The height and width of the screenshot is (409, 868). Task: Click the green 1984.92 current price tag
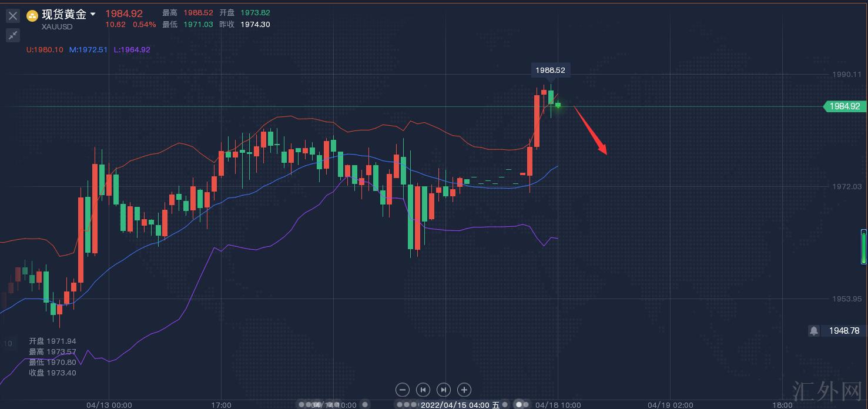click(x=845, y=106)
